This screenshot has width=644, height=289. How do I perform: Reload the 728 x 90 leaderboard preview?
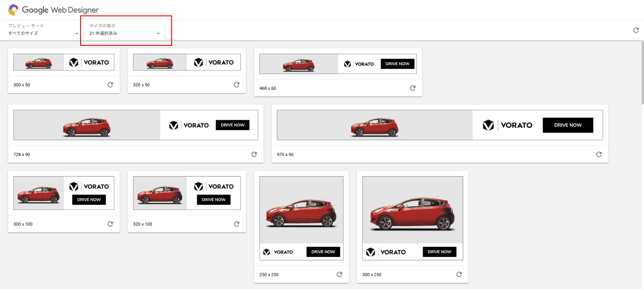point(254,154)
